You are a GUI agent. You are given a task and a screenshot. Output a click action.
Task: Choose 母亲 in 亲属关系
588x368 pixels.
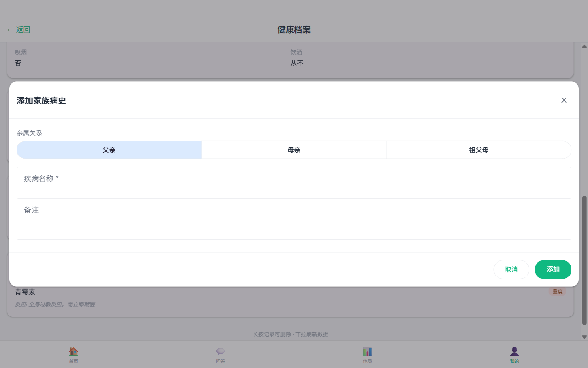click(x=294, y=150)
